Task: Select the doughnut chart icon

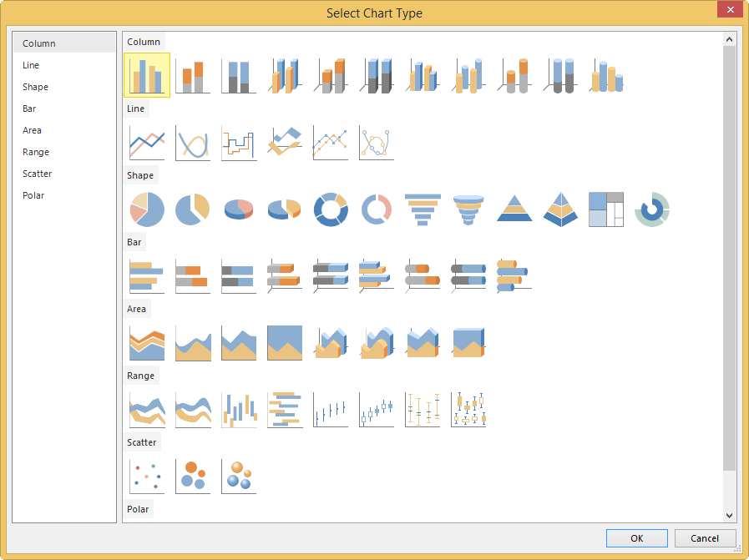Action: click(331, 209)
